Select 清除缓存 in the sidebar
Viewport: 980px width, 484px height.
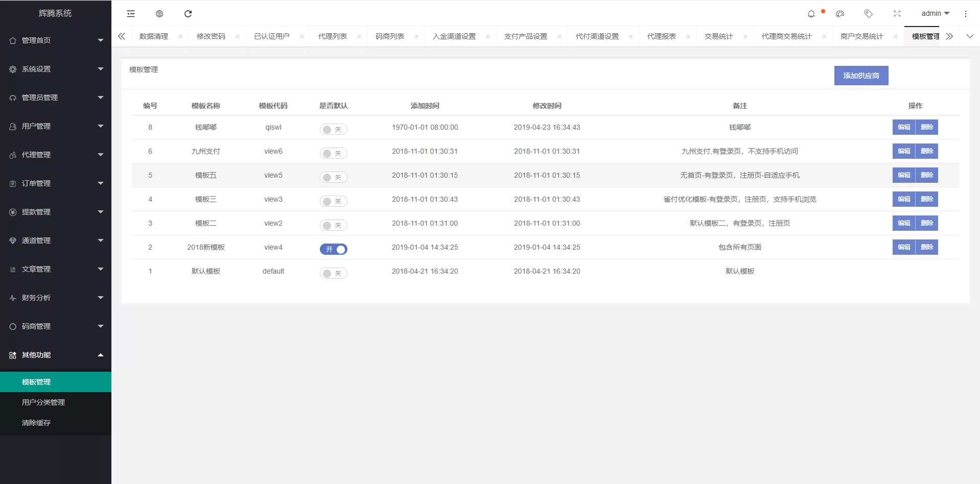point(36,423)
